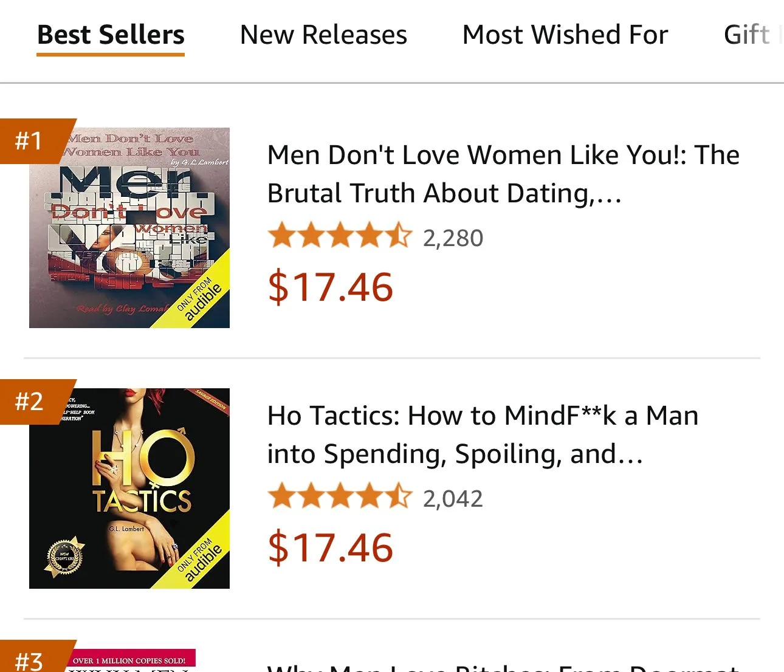The width and height of the screenshot is (784, 672).
Task: Select the Most Wished For tab
Action: pyautogui.click(x=565, y=35)
